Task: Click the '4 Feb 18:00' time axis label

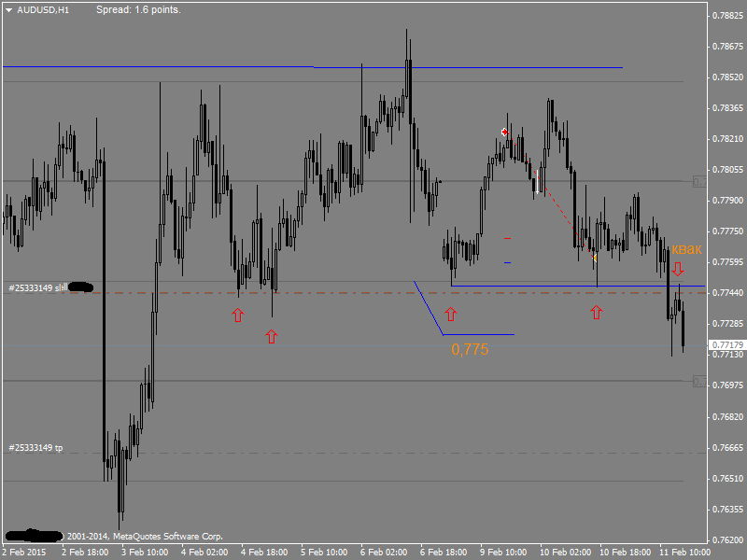Action: [264, 553]
